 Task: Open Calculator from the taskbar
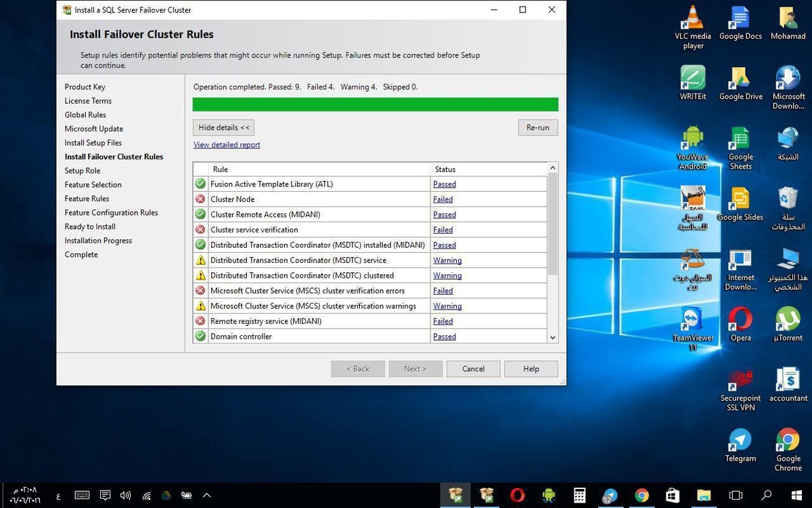[x=579, y=495]
